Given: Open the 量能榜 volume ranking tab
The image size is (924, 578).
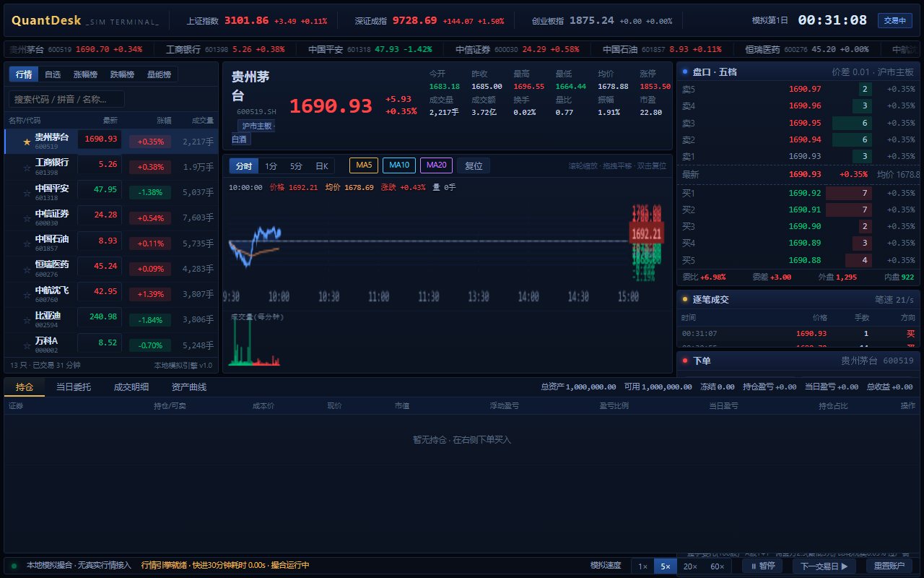Looking at the screenshot, I should 159,74.
